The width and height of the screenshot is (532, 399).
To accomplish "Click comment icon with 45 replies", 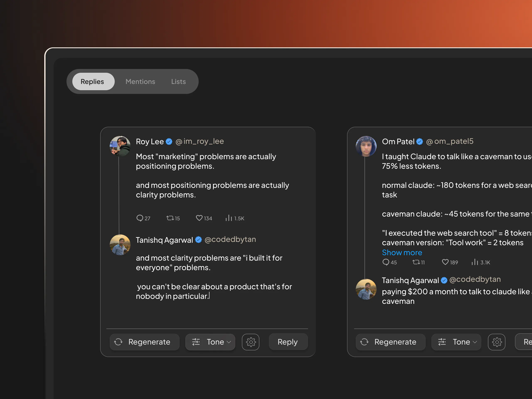I will 386,262.
